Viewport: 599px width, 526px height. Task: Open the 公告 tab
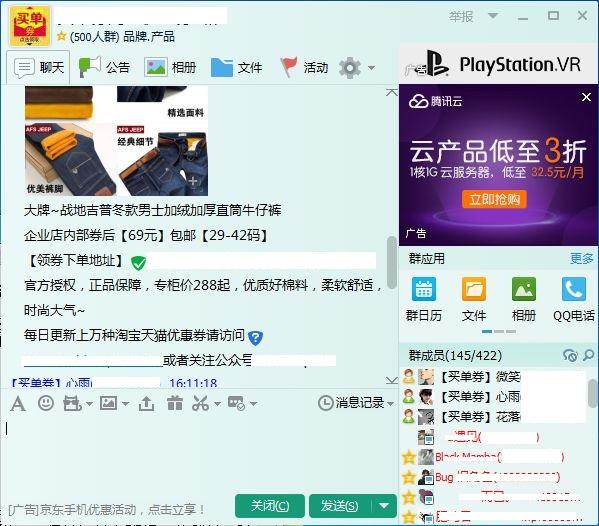coord(105,68)
